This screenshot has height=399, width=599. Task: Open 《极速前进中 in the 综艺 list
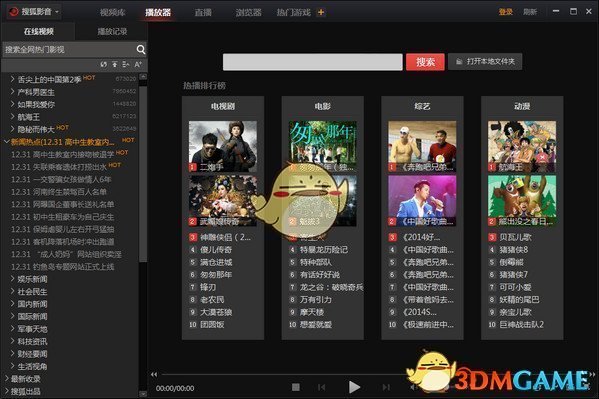coord(428,324)
